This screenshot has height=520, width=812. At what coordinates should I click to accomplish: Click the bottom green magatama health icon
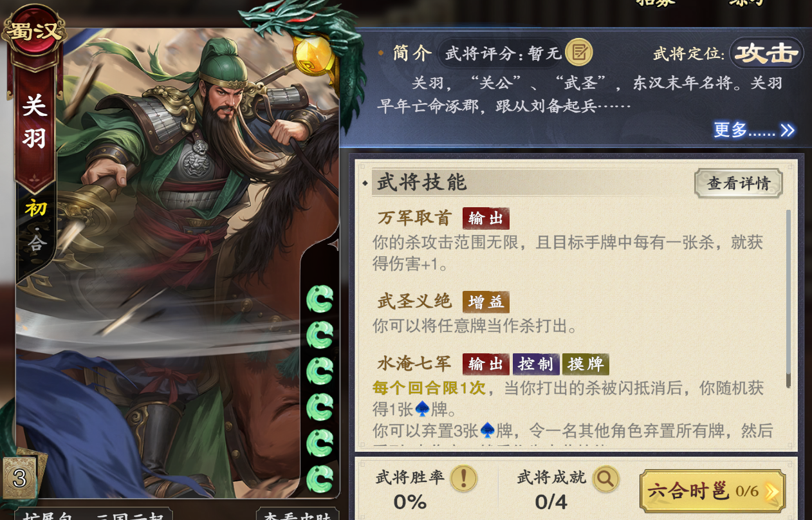pos(320,479)
